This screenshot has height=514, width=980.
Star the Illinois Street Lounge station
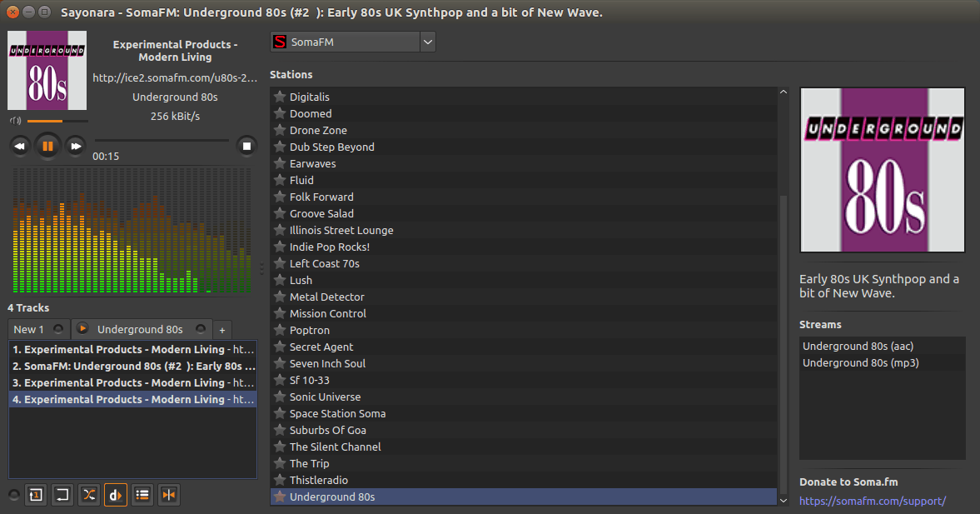pos(280,230)
